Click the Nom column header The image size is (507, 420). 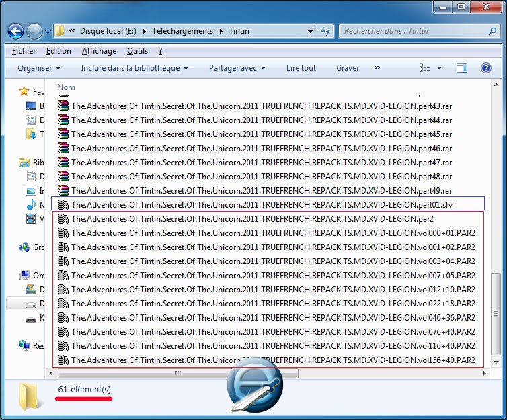point(67,87)
